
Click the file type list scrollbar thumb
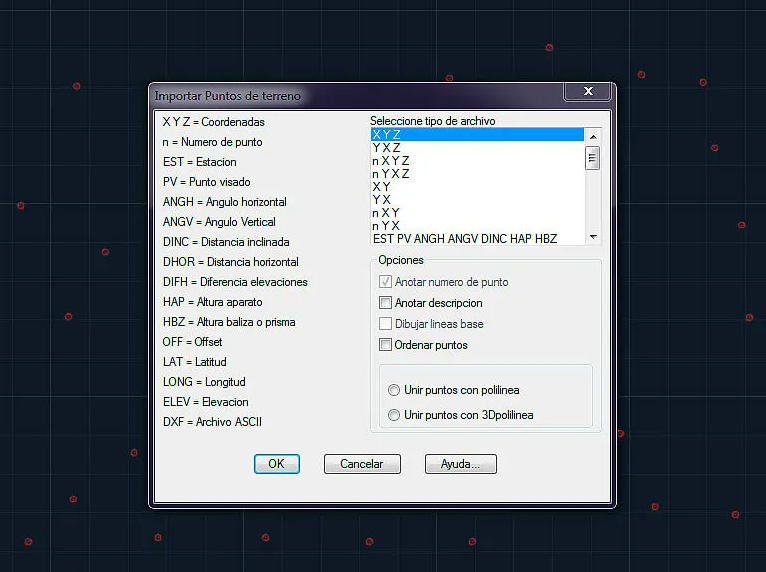tap(593, 158)
